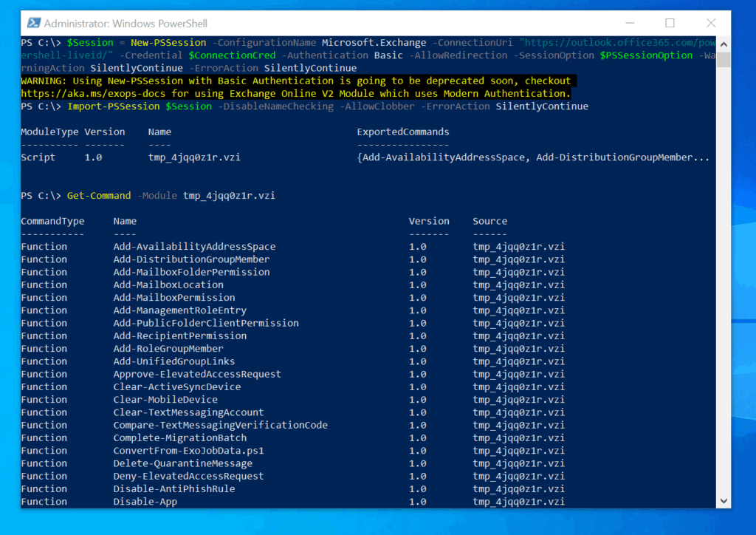
Task: Click the Add-UnifiedGroupLinks entry
Action: tap(174, 361)
